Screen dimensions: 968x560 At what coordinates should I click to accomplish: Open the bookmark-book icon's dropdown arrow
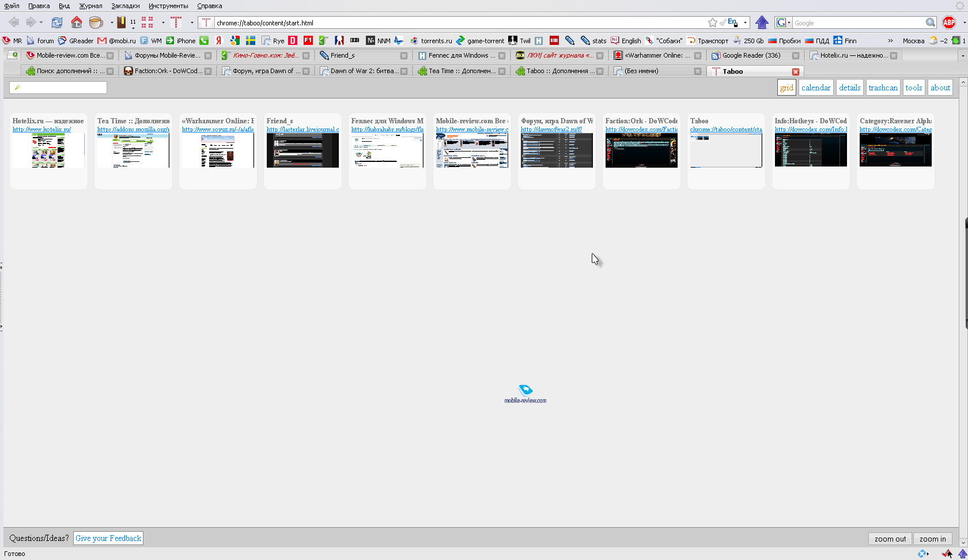pyautogui.click(x=133, y=28)
